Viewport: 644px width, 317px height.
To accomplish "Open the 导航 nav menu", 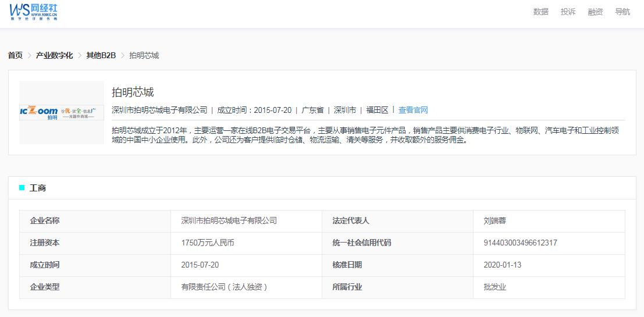I will [622, 12].
